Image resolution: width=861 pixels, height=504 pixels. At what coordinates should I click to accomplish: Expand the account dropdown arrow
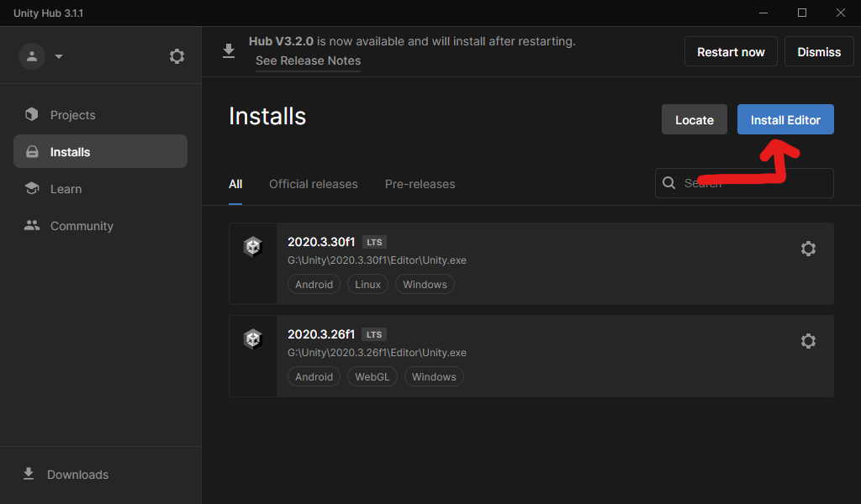pos(59,56)
